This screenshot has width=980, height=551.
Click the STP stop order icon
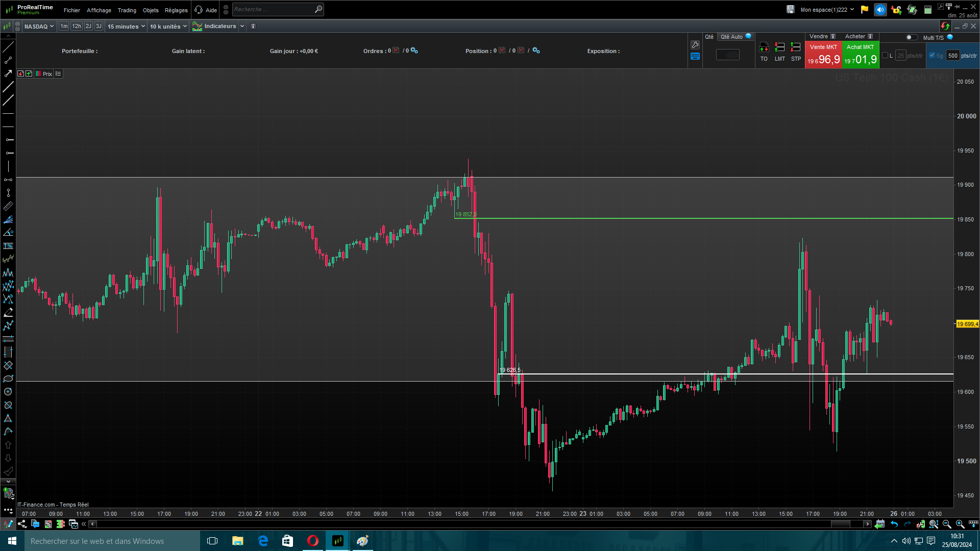pos(795,48)
